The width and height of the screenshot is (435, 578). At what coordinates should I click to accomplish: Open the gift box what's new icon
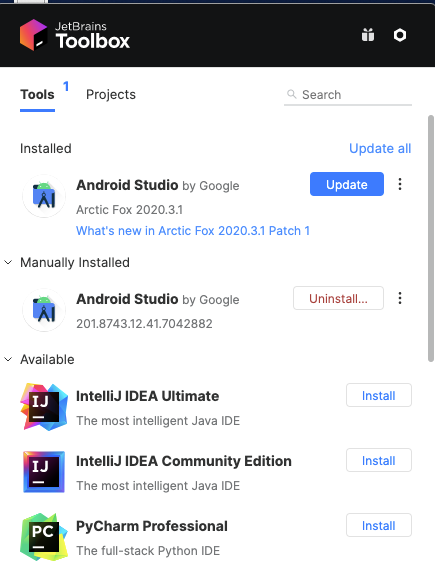pyautogui.click(x=368, y=35)
